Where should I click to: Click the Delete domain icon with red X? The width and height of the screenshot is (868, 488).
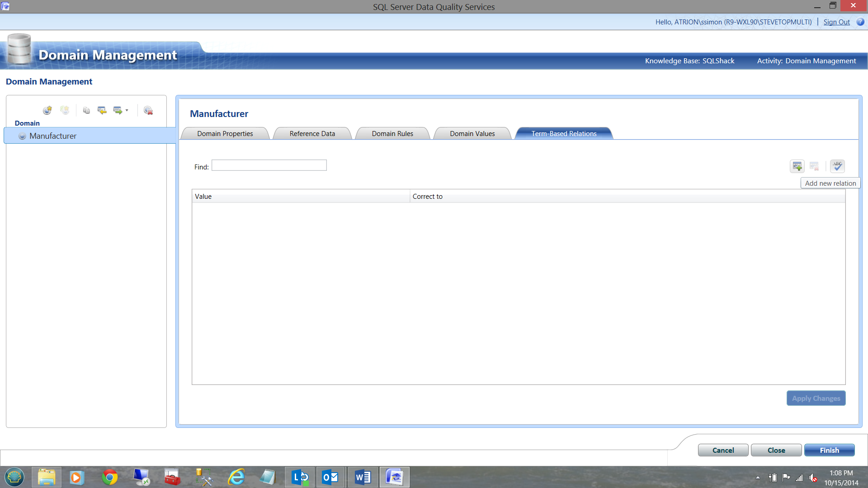(148, 110)
